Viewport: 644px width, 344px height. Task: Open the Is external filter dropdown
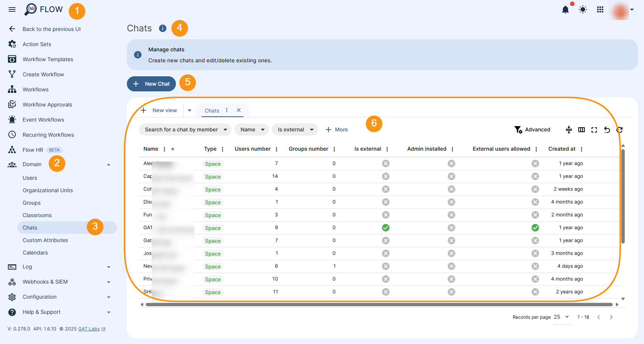tap(295, 130)
